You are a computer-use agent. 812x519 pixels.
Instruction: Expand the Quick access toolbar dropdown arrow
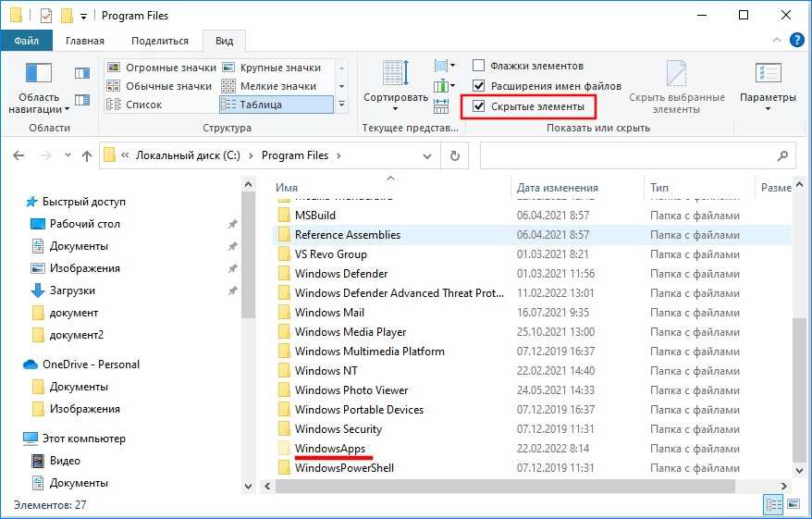coord(85,16)
